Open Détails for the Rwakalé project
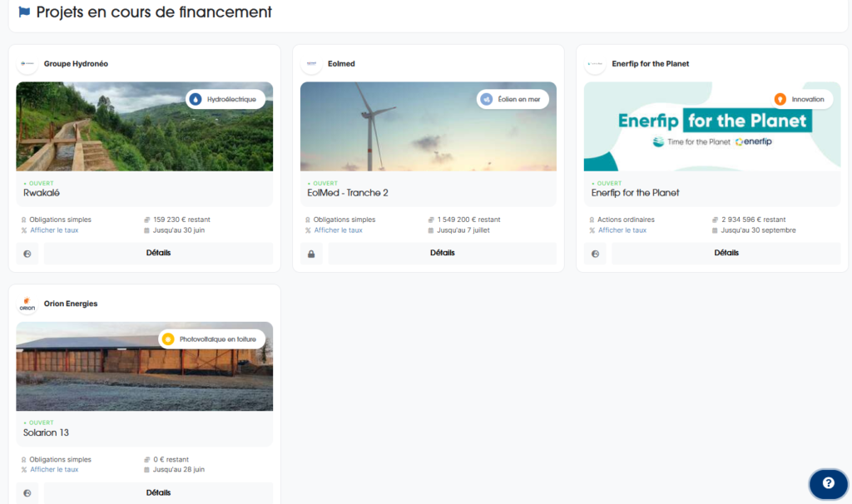 point(158,253)
